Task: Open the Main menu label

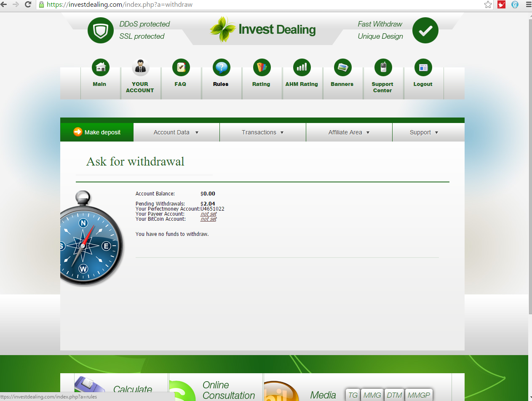Action: pos(99,84)
